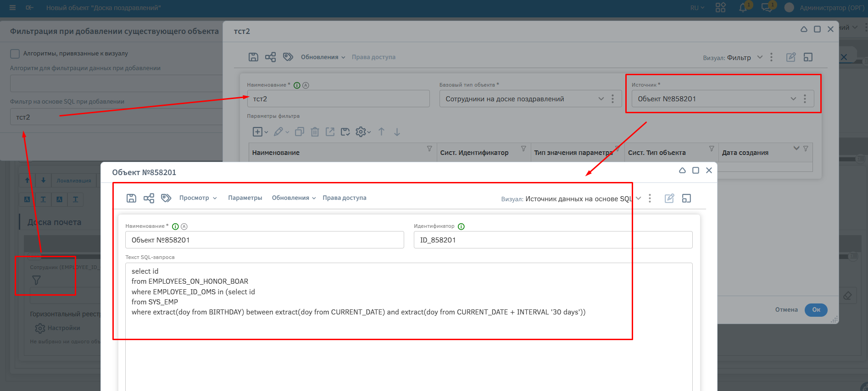Open the Параметры tab
This screenshot has height=391, width=868.
point(245,198)
